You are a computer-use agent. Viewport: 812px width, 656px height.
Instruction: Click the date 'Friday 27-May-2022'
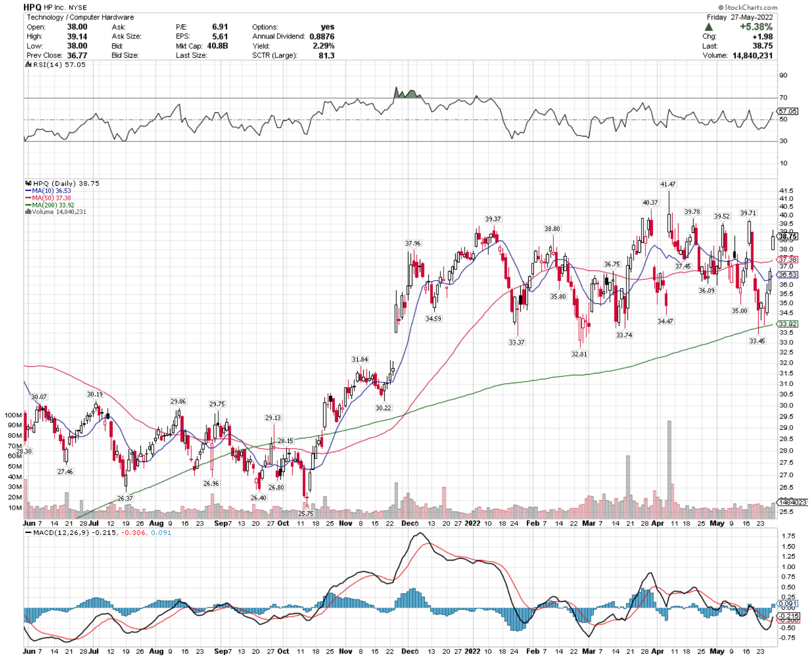coord(740,17)
